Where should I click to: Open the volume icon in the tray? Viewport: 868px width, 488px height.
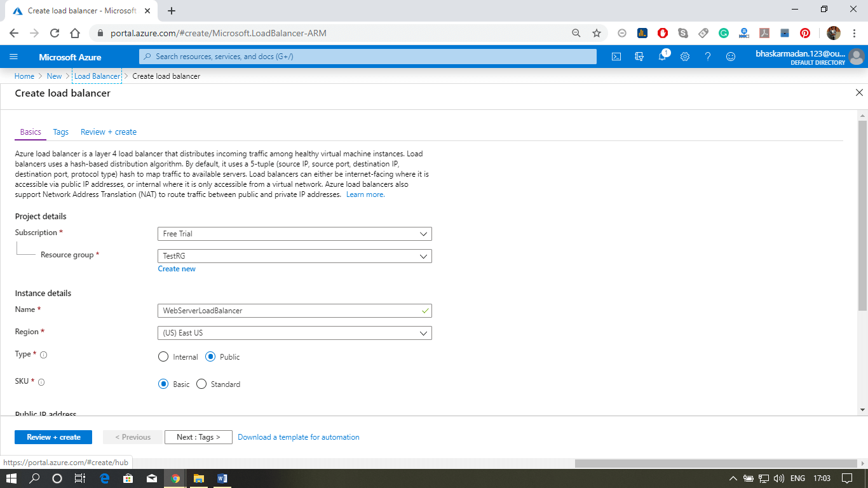pos(779,478)
